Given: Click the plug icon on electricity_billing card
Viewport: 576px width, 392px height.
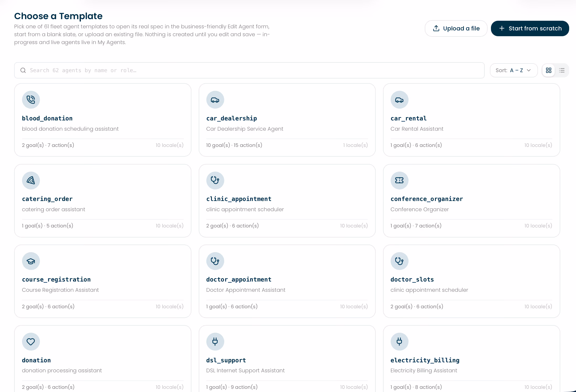Looking at the screenshot, I should coord(399,342).
